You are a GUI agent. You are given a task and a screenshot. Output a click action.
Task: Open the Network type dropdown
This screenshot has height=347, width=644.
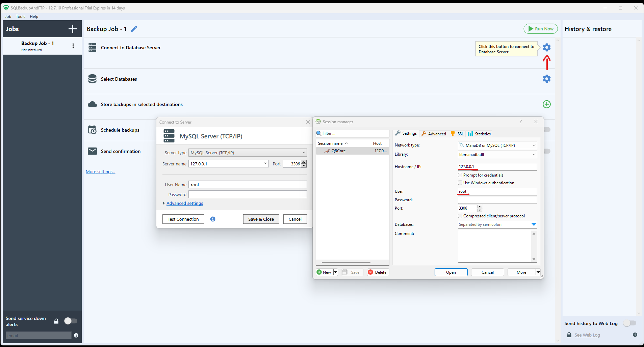click(x=497, y=145)
